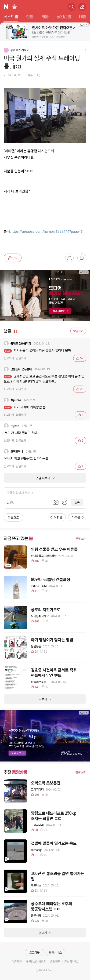Open the three-dot menu beside the author name
Viewport: 90px width, 980px height.
coord(85,51)
